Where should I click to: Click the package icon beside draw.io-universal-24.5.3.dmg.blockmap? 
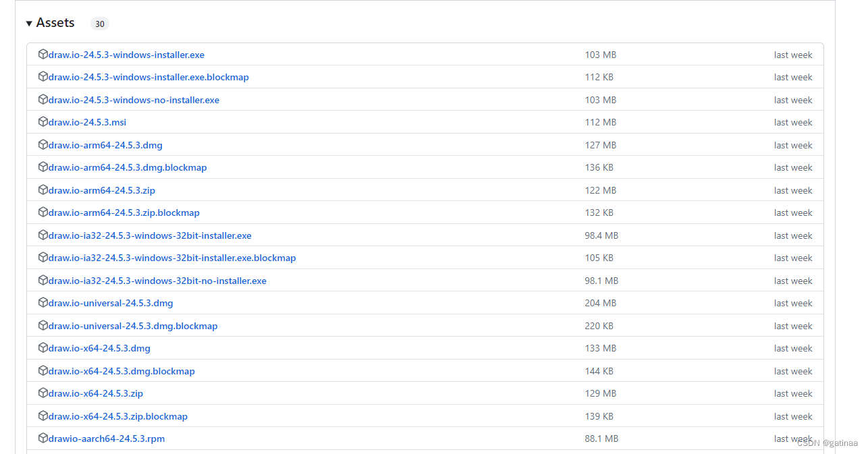coord(43,326)
